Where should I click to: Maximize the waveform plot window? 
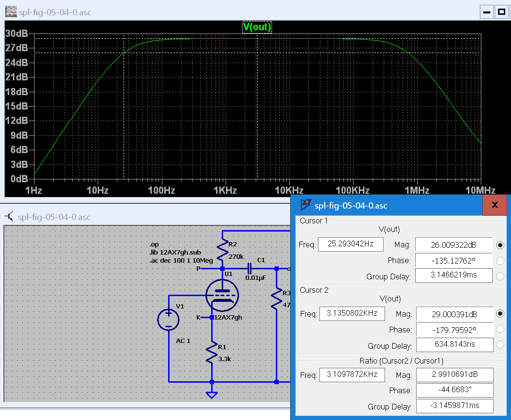pos(501,12)
